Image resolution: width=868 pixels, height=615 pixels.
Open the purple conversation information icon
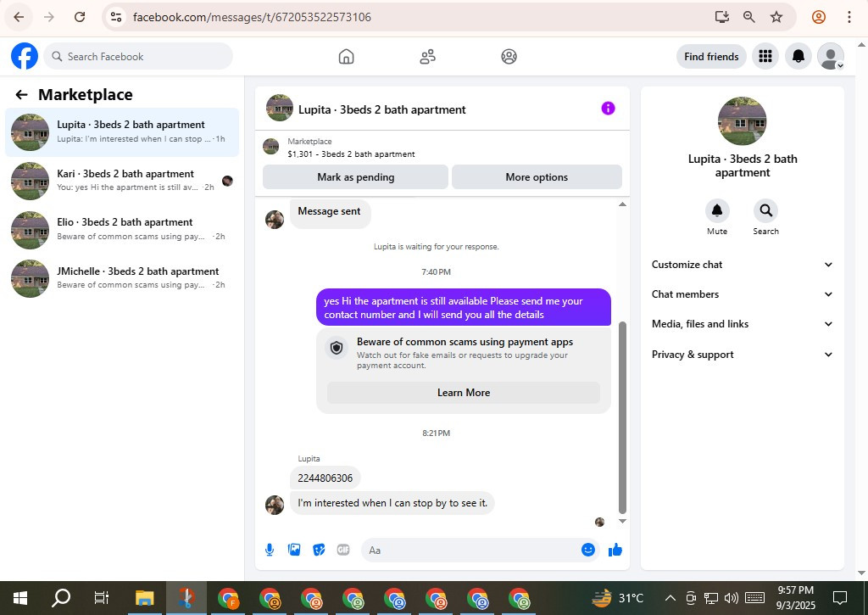pos(608,108)
